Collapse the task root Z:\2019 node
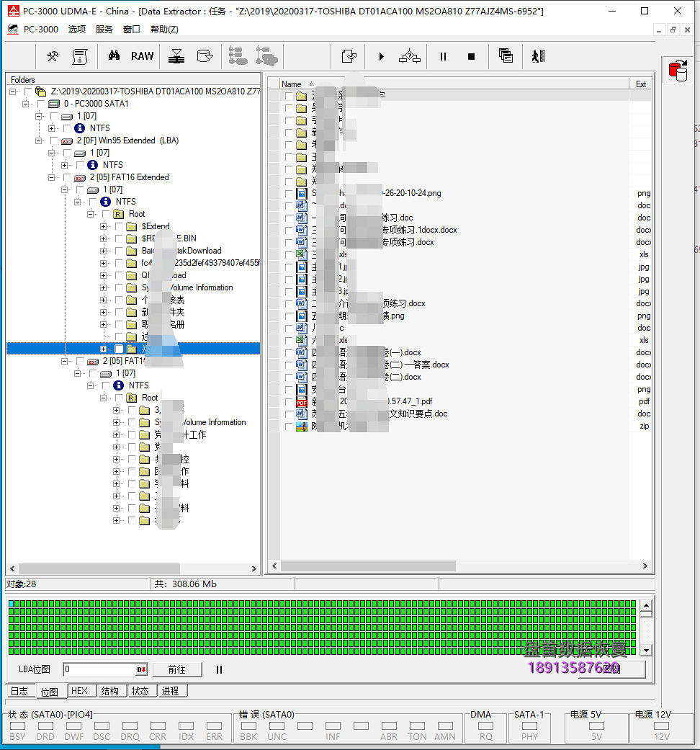The height and width of the screenshot is (750, 700). tap(12, 91)
